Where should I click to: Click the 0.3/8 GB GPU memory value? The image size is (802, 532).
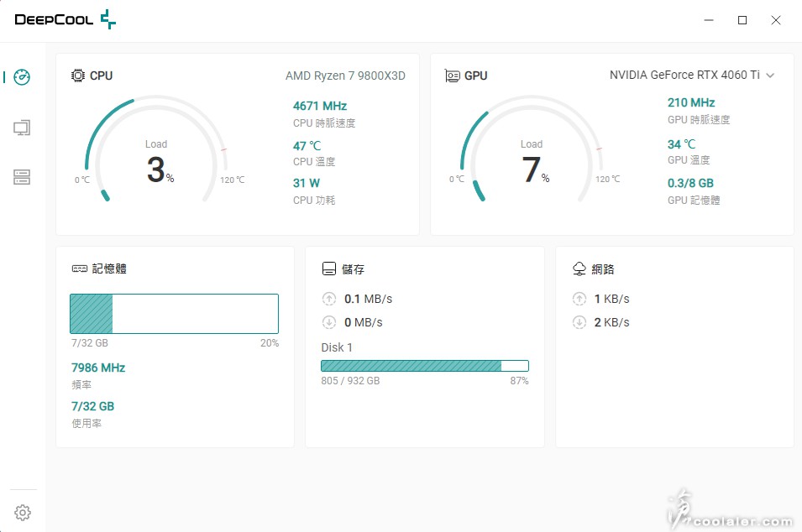(690, 183)
